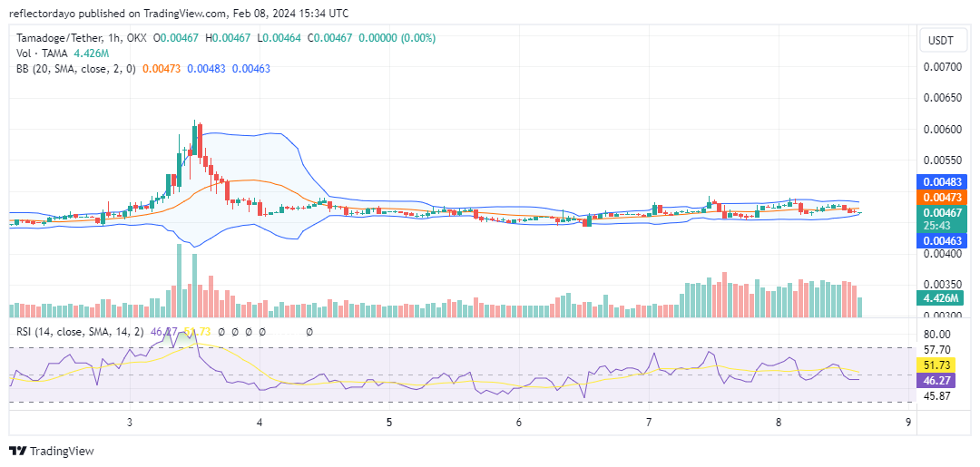Click date label 5 on time axis
The width and height of the screenshot is (980, 467).
(x=388, y=422)
